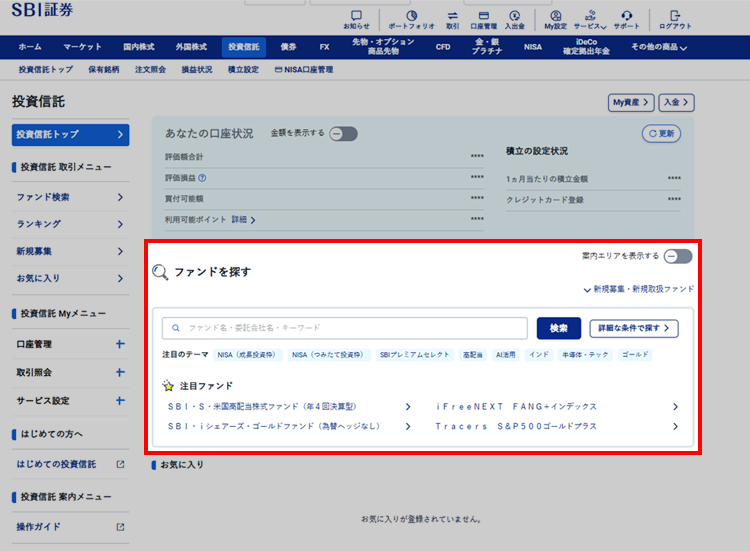The width and height of the screenshot is (750, 552).
Task: Toggle 金額を表示する switch
Action: (343, 133)
